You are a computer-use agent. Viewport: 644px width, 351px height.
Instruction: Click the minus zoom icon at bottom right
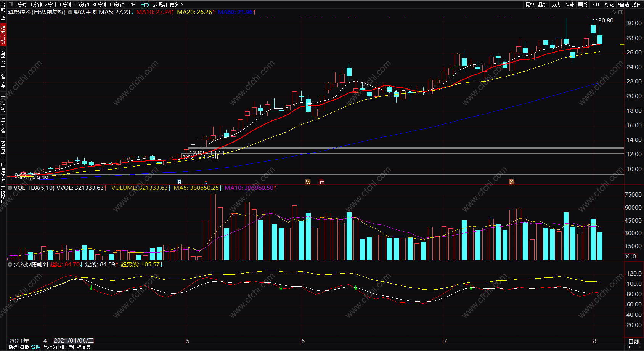point(638,347)
